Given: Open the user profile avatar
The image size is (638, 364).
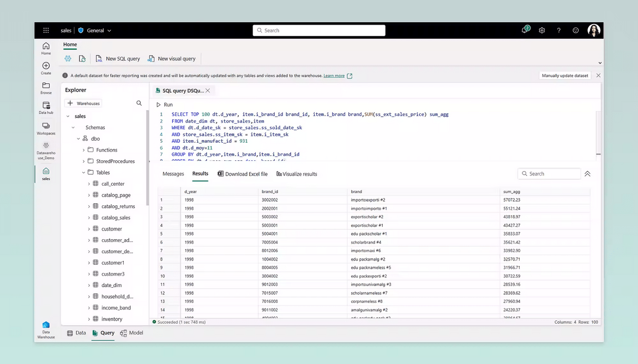Looking at the screenshot, I should [x=594, y=31].
